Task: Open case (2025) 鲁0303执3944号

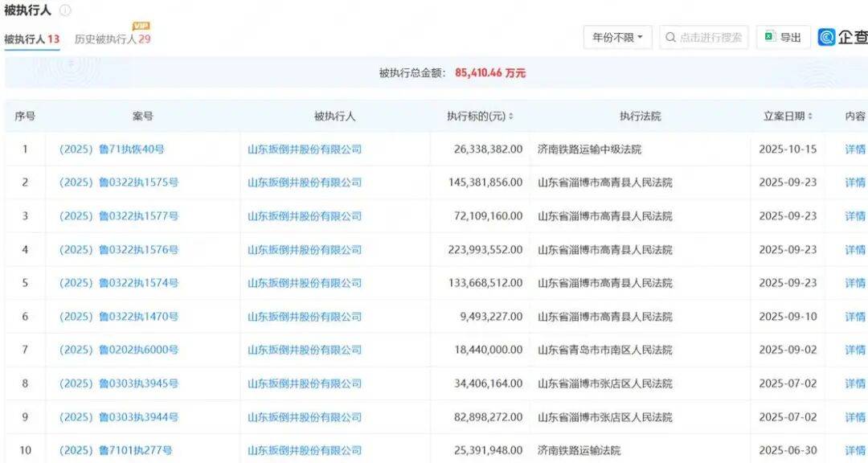Action: tap(119, 417)
